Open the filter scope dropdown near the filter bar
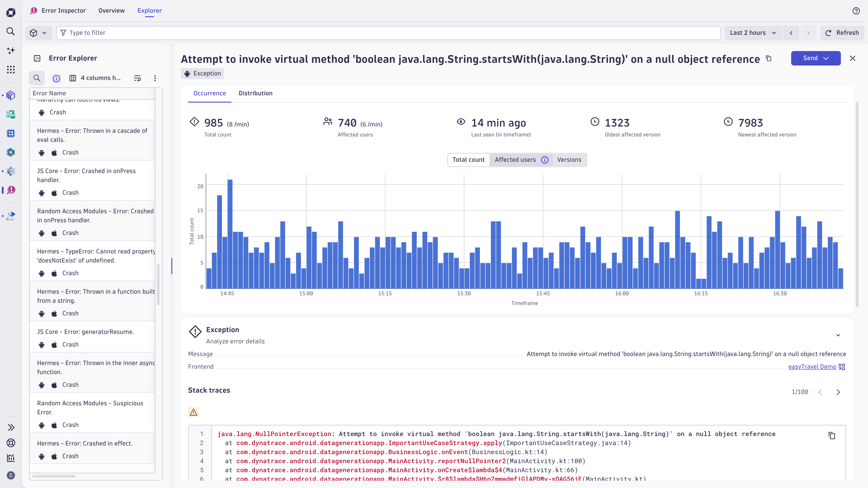 tap(38, 33)
